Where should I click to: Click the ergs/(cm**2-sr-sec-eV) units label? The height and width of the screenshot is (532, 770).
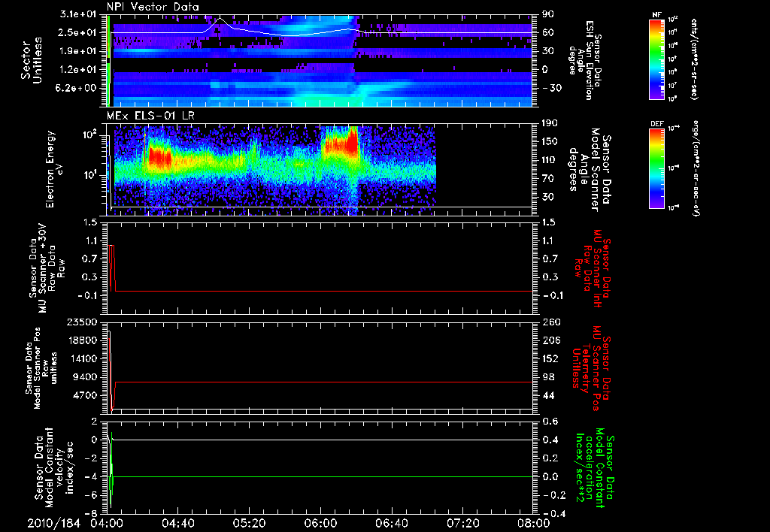(x=696, y=168)
